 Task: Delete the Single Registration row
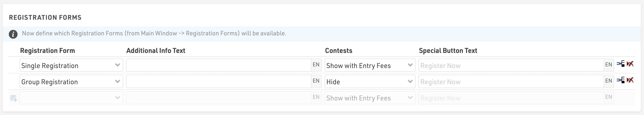coord(630,64)
